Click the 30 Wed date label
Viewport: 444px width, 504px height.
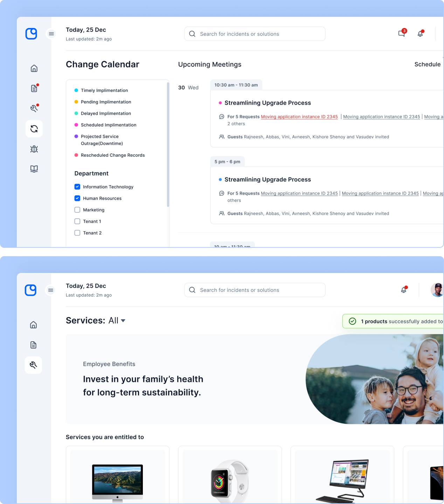pyautogui.click(x=188, y=87)
